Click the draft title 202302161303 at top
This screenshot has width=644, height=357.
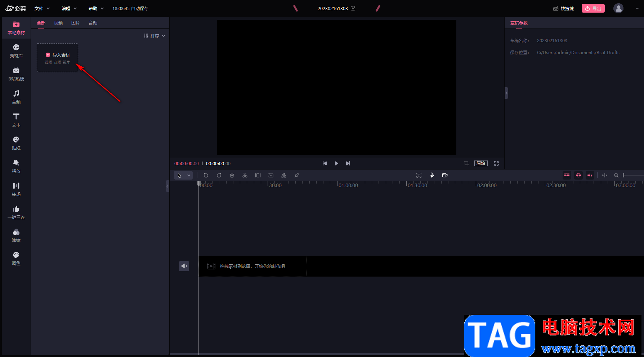[x=333, y=8]
